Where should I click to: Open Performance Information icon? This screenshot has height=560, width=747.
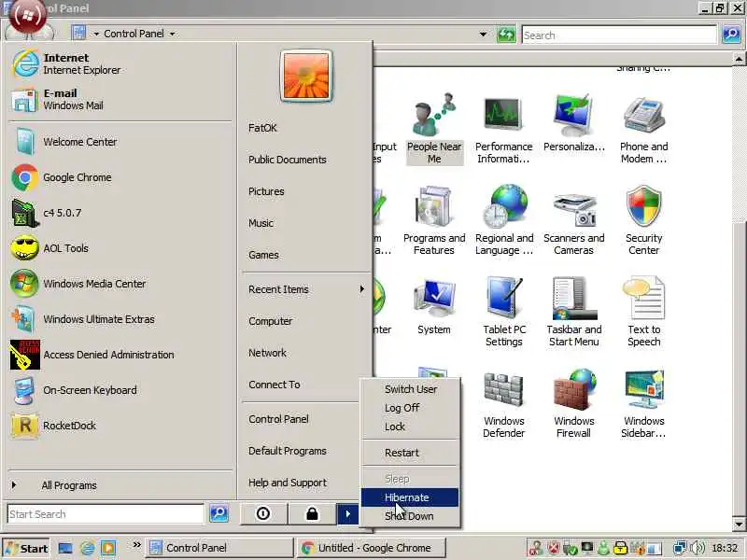pos(503,129)
